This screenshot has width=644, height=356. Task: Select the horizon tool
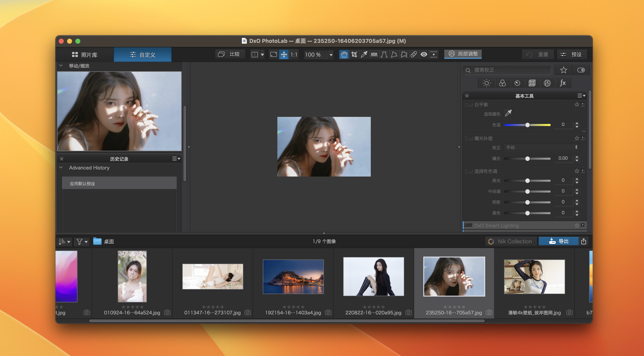pos(374,54)
